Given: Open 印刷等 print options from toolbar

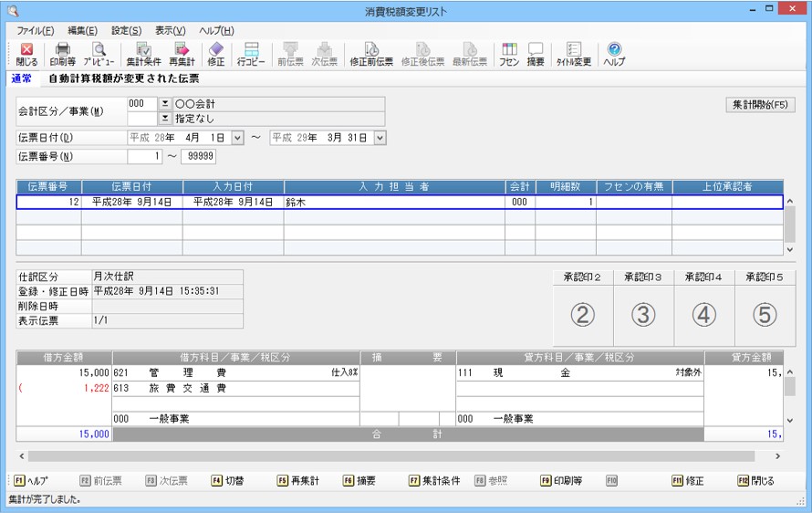Looking at the screenshot, I should click(x=62, y=54).
